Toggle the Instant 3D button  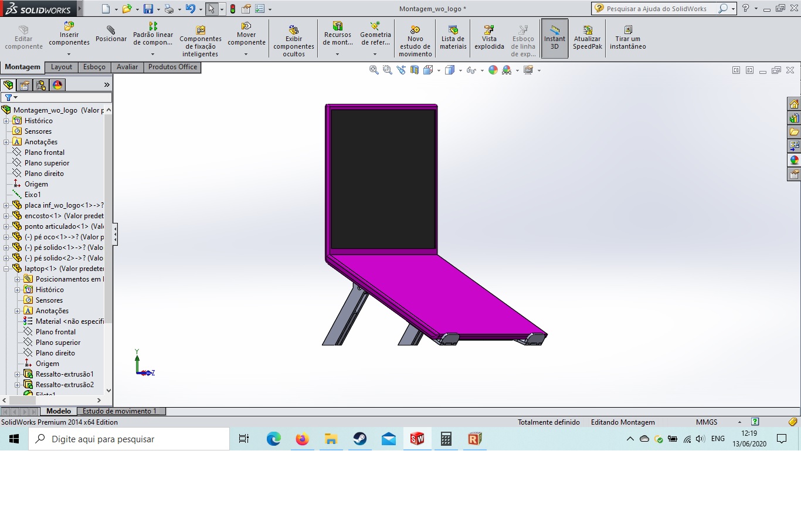555,39
